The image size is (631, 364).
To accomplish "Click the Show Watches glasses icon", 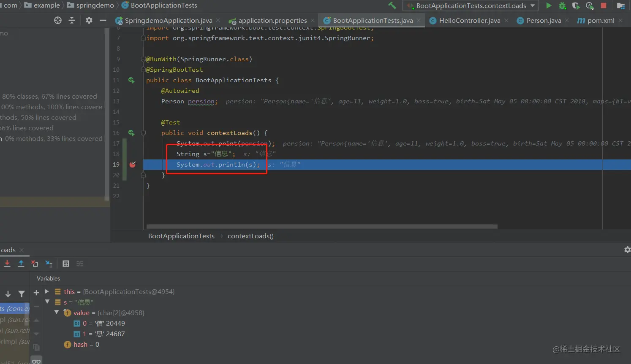I will click(x=37, y=361).
